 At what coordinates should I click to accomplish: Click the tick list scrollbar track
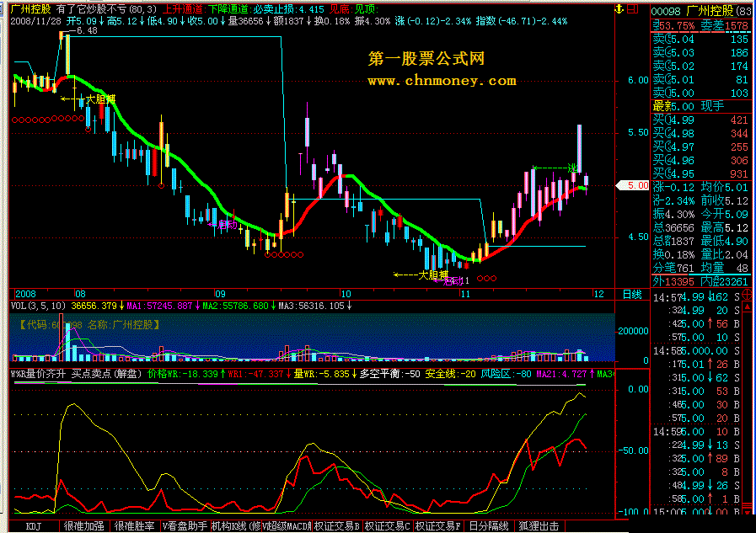pyautogui.click(x=748, y=407)
